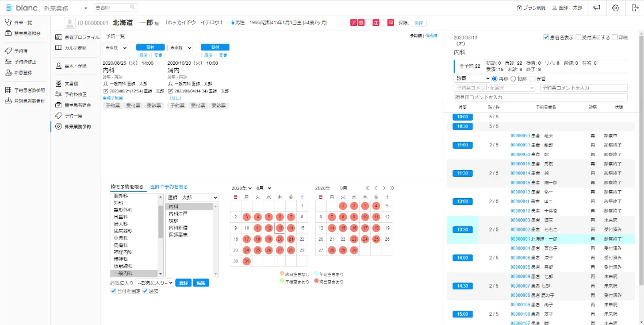Sort appointments by 予約順

click(416, 36)
